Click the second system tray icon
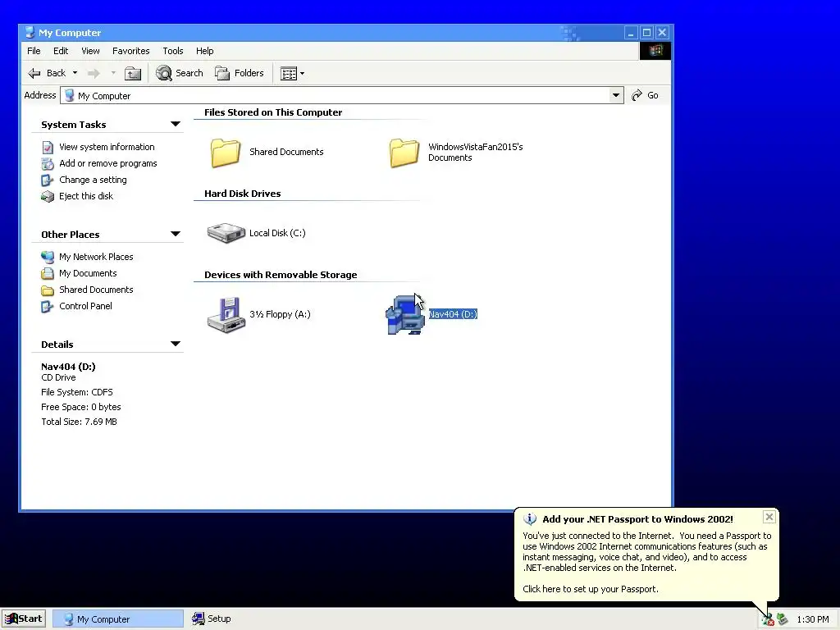The image size is (840, 630). pos(782,619)
